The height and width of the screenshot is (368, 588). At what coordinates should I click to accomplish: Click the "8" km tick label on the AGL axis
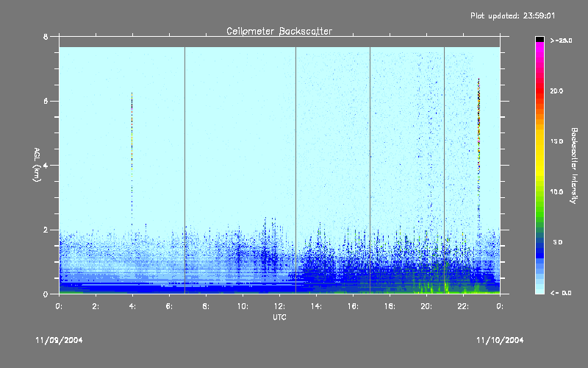(x=46, y=37)
